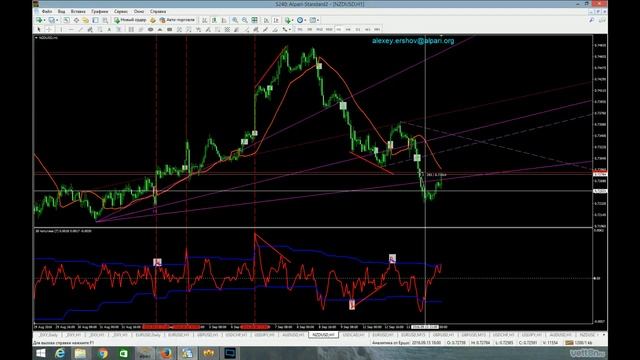Switch to the D1 timeframe
This screenshot has width=640, height=360.
(357, 29)
